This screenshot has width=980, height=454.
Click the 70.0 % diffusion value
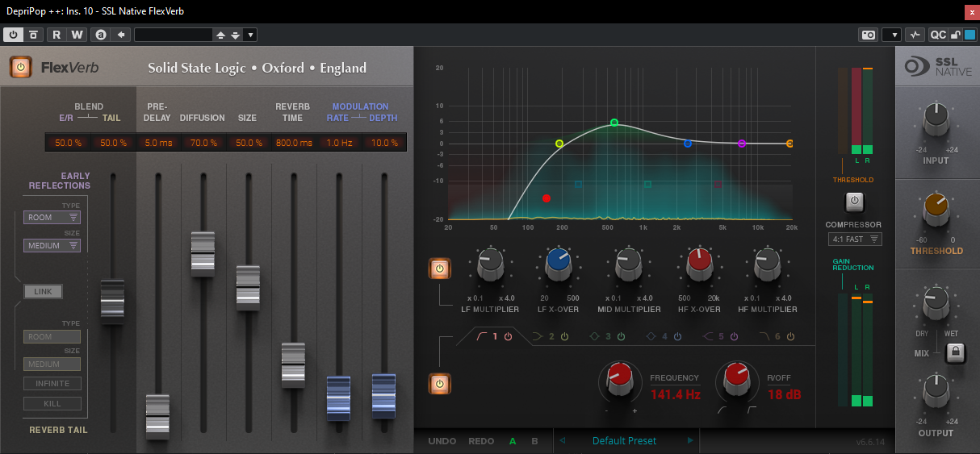(x=203, y=143)
